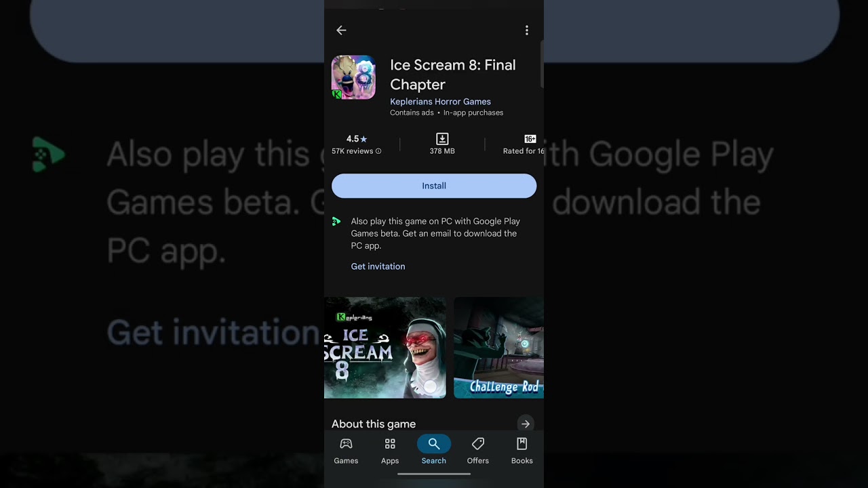Tap the bottom home gesture bar
This screenshot has height=488, width=868.
(x=434, y=474)
